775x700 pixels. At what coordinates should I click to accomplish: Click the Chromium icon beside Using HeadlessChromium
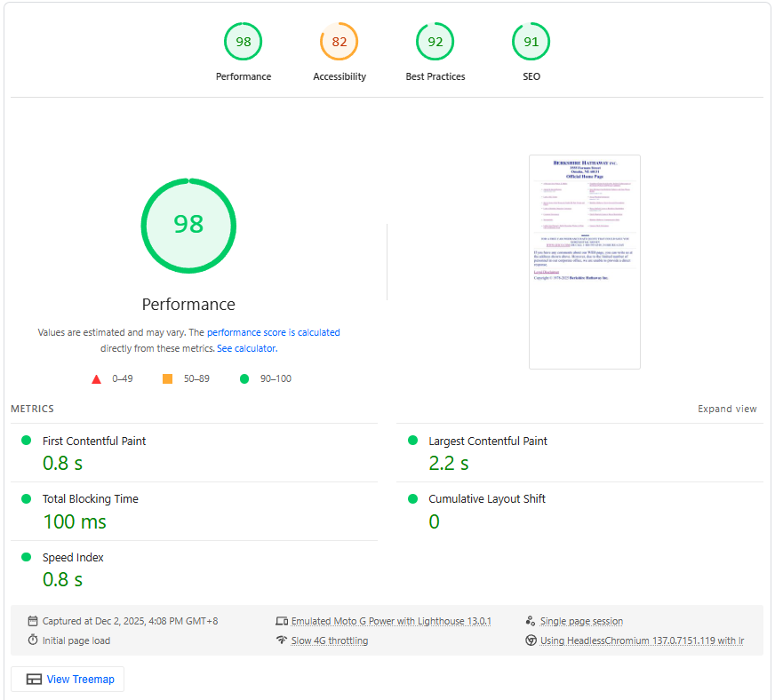pyautogui.click(x=531, y=640)
